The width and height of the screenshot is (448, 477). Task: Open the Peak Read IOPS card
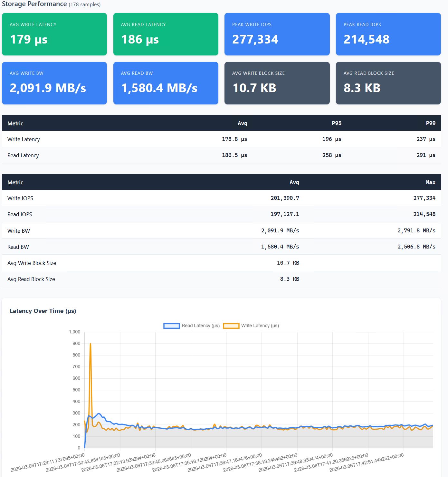click(x=388, y=34)
